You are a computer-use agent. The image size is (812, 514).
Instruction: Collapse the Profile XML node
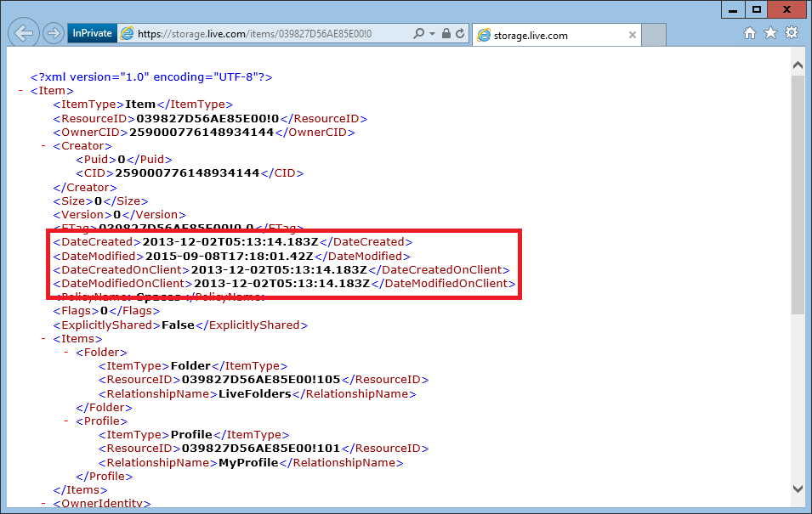point(66,421)
